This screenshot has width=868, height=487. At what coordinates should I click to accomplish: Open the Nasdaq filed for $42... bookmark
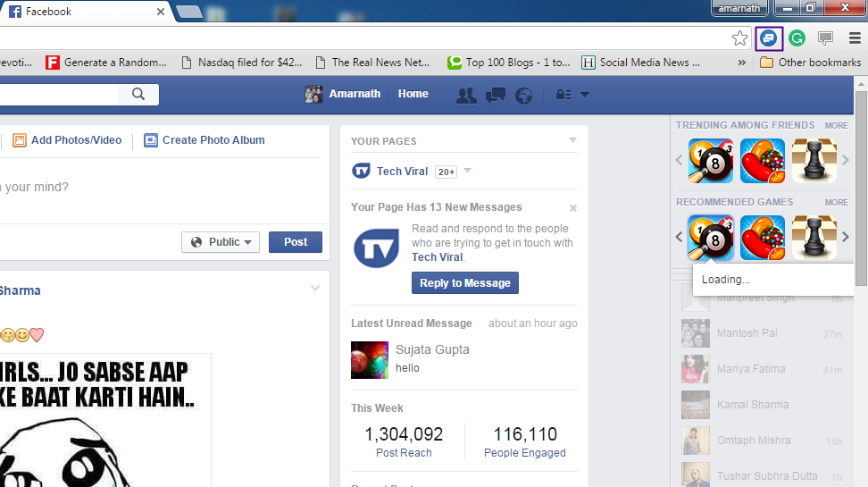pos(242,63)
